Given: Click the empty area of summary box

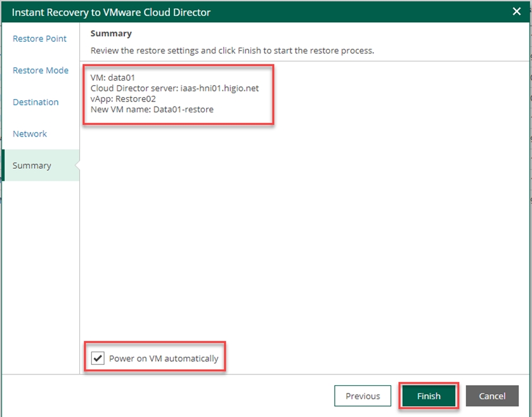Looking at the screenshot, I should (x=304, y=222).
